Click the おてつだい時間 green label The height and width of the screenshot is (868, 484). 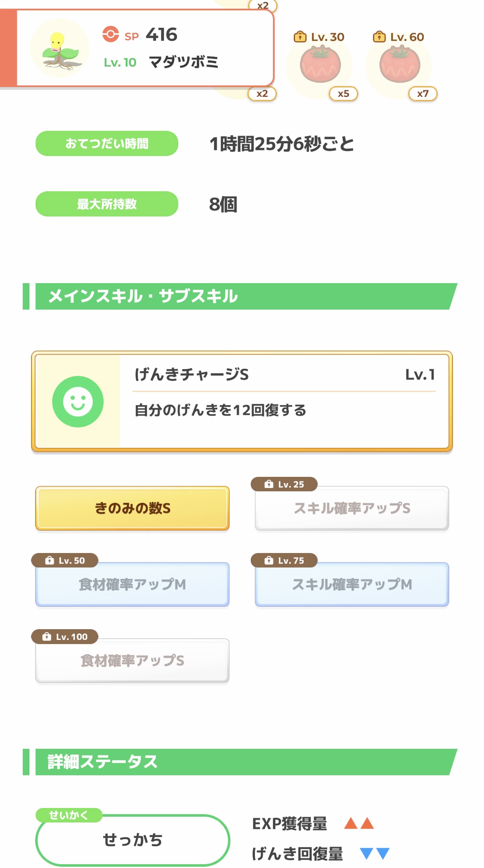[107, 144]
